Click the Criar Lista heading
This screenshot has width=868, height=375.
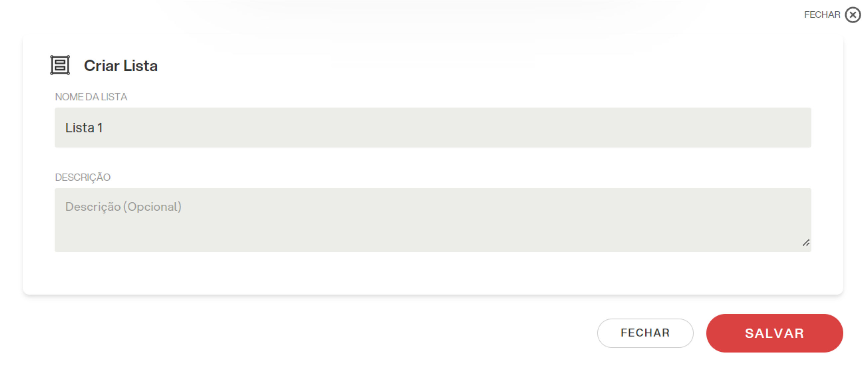121,66
